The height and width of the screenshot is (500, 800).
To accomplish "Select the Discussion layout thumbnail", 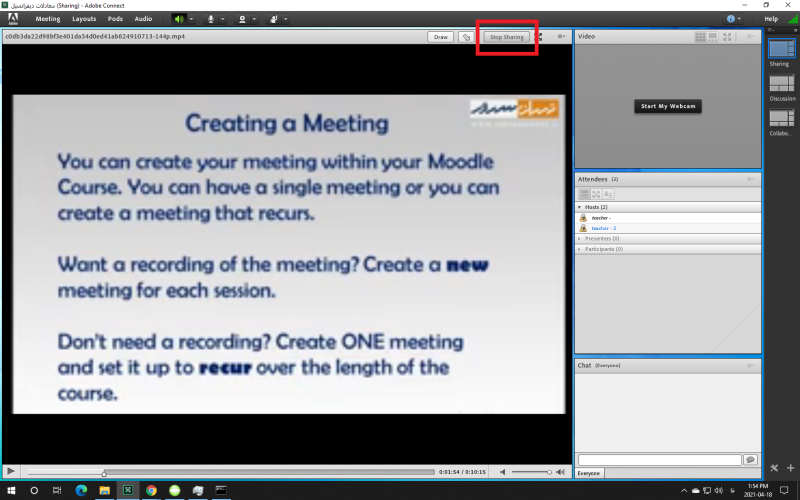I will point(782,84).
